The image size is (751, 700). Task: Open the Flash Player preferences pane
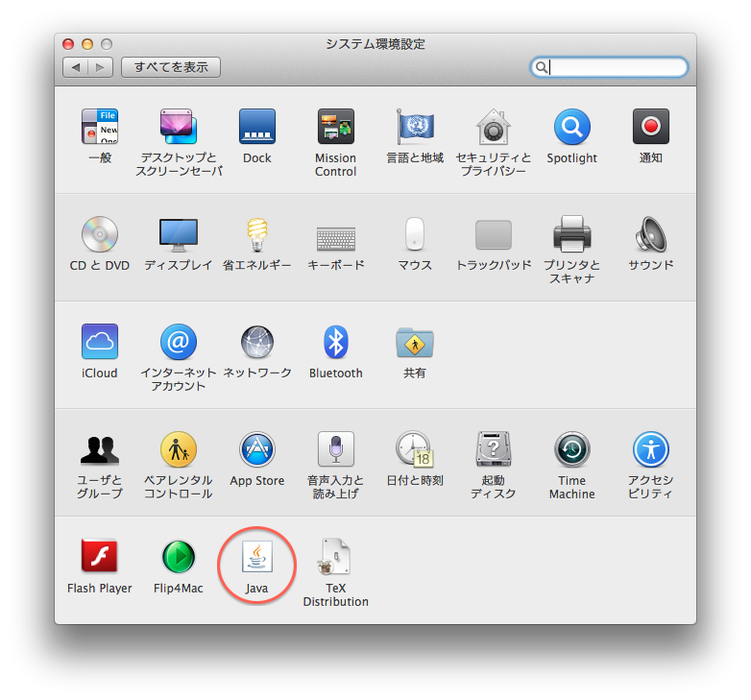tap(100, 556)
